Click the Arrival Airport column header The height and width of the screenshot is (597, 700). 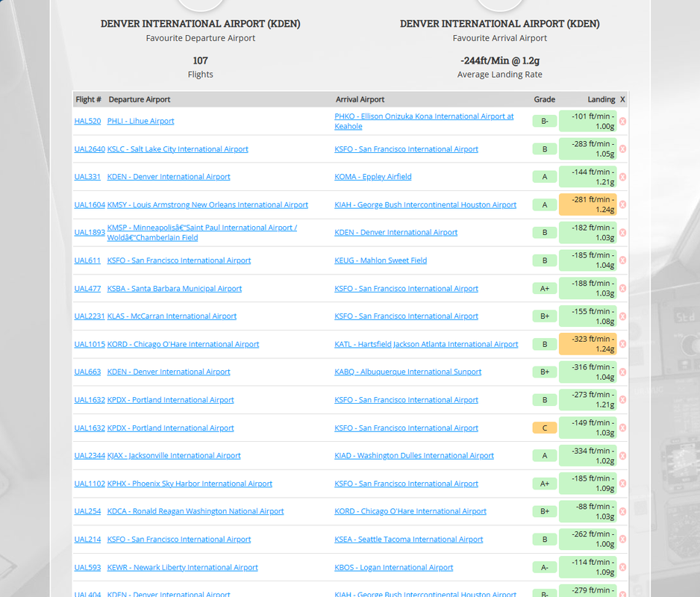click(360, 99)
